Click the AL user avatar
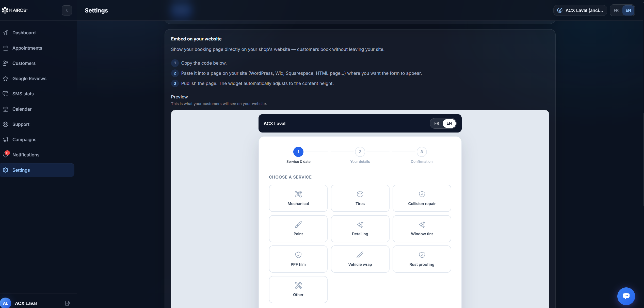Image resolution: width=644 pixels, height=308 pixels. pyautogui.click(x=5, y=303)
